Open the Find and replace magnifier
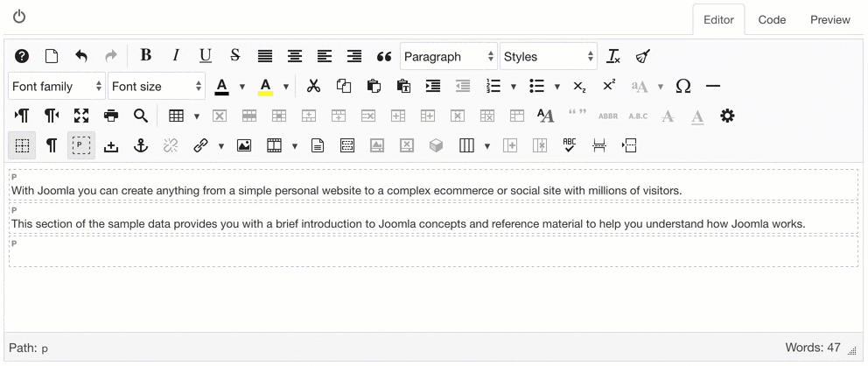 (x=141, y=116)
